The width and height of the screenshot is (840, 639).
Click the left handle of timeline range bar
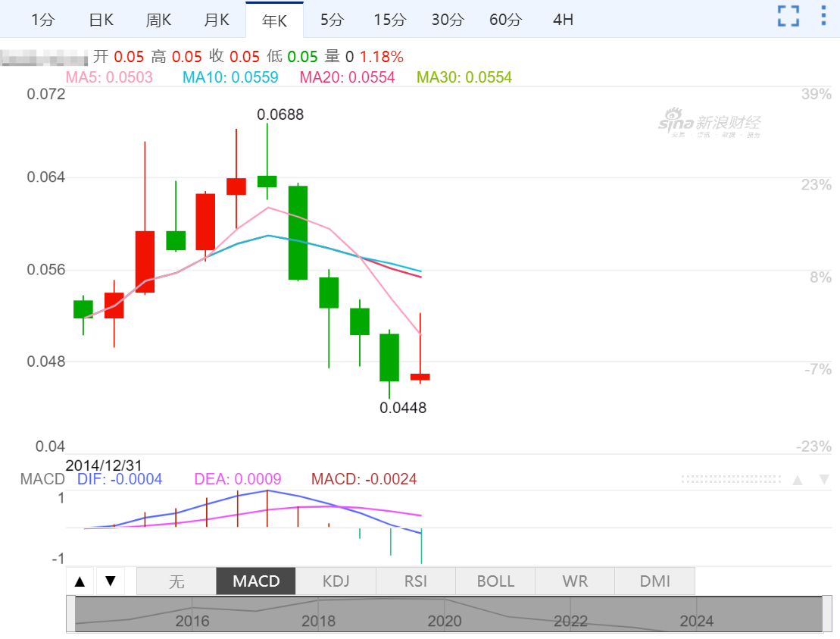71,614
